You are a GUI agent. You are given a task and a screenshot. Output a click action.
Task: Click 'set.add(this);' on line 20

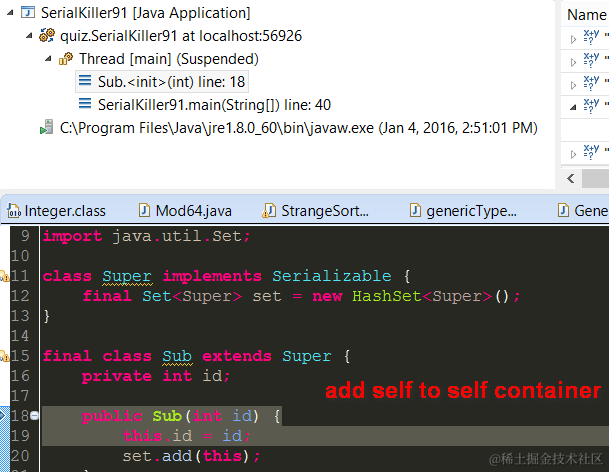[191, 456]
